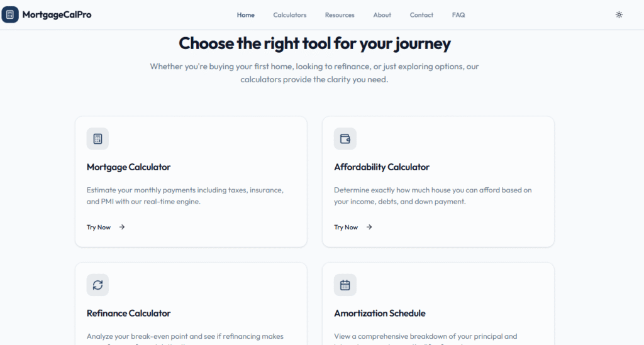The width and height of the screenshot is (644, 345).
Task: Click the Refinance Calculator refresh icon
Action: point(97,285)
